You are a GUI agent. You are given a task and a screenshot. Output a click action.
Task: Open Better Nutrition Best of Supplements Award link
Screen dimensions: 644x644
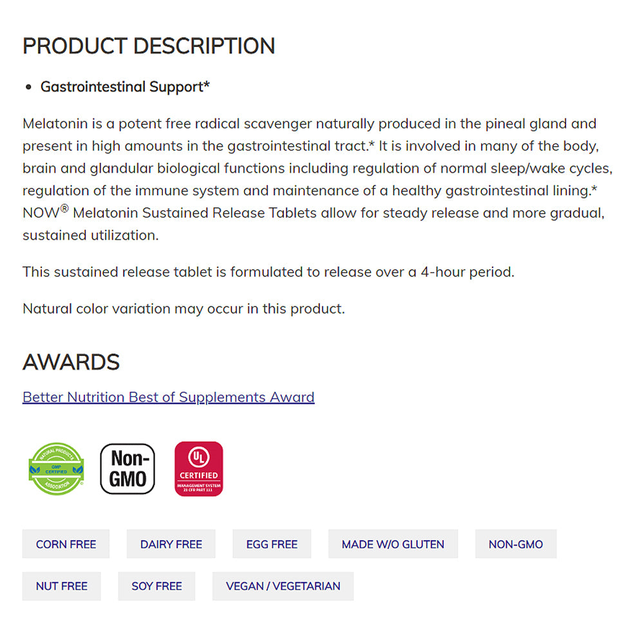click(168, 397)
